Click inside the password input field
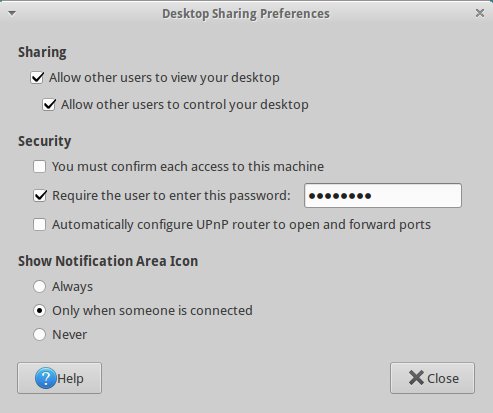The image size is (493, 413). coord(383,196)
